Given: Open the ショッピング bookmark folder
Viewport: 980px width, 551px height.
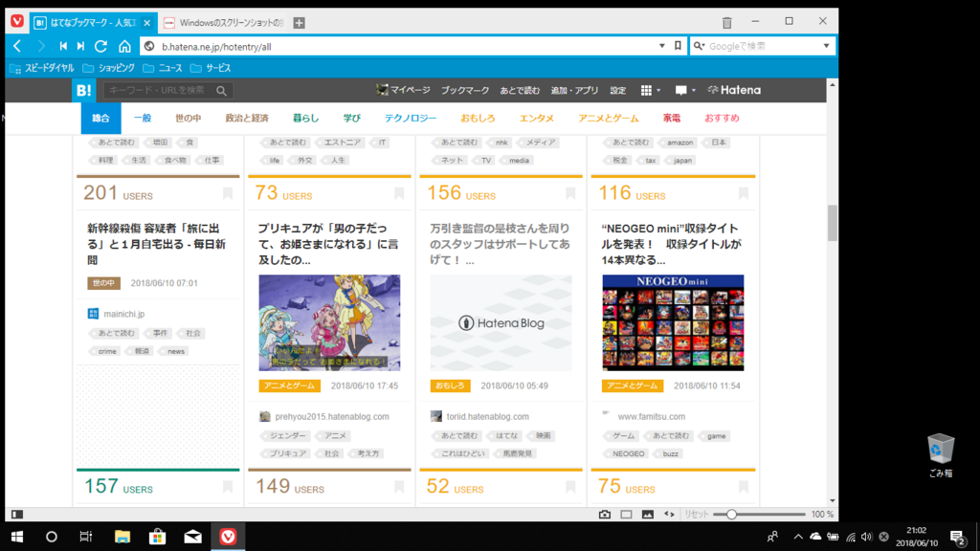Looking at the screenshot, I should (x=109, y=68).
